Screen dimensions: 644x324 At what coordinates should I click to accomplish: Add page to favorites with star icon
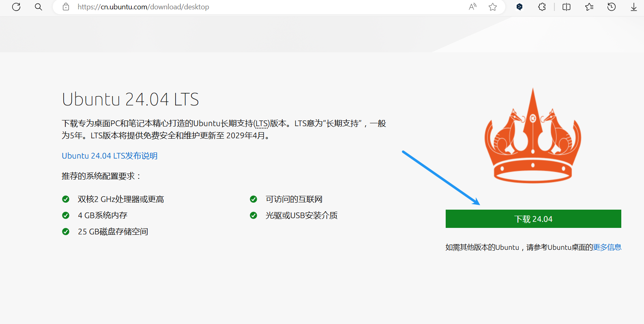pyautogui.click(x=493, y=7)
